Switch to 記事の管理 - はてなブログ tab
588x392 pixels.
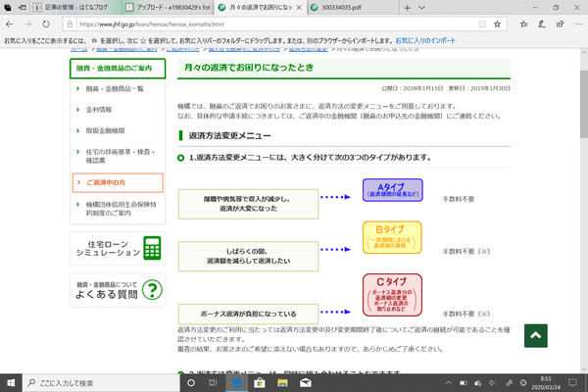coord(75,8)
